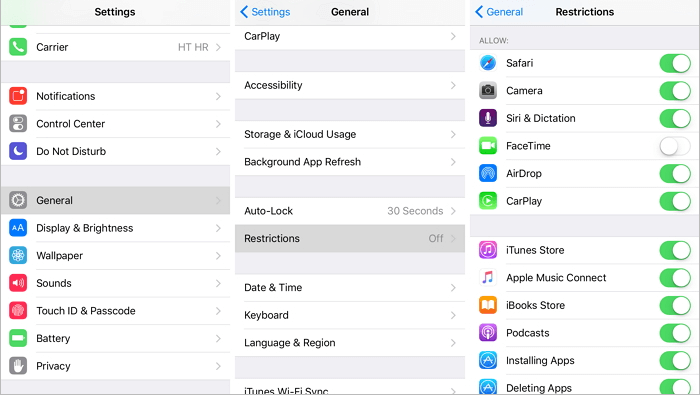This screenshot has height=395, width=700.
Task: Open Wallpaper settings row
Action: tap(115, 256)
